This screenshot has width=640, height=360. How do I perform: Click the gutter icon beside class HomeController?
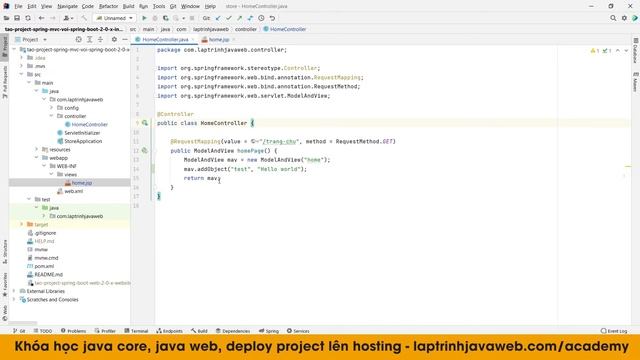point(145,123)
